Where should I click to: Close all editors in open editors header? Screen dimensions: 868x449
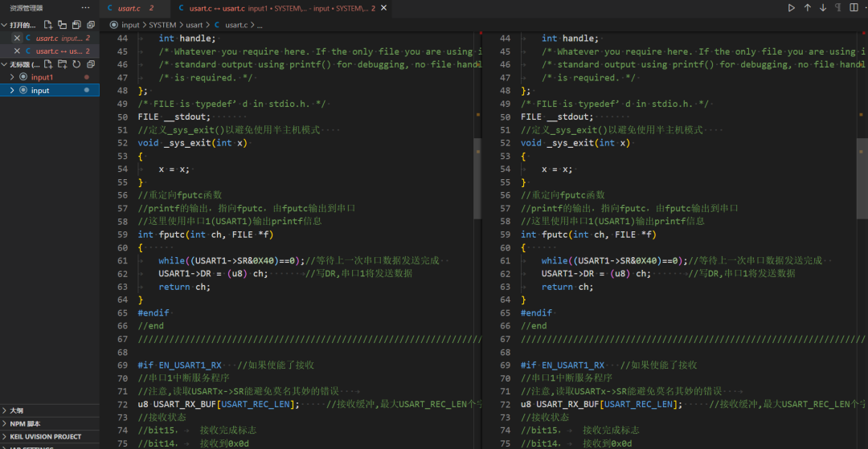pyautogui.click(x=91, y=25)
